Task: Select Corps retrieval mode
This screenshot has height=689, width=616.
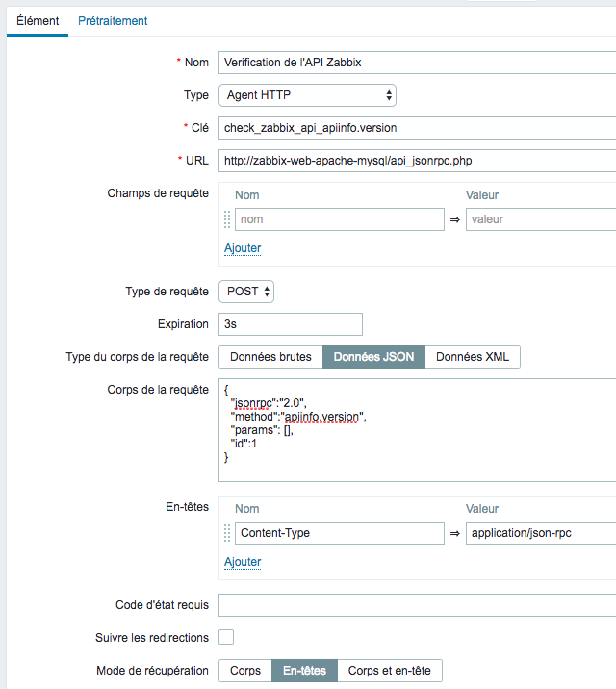Action: tap(245, 671)
